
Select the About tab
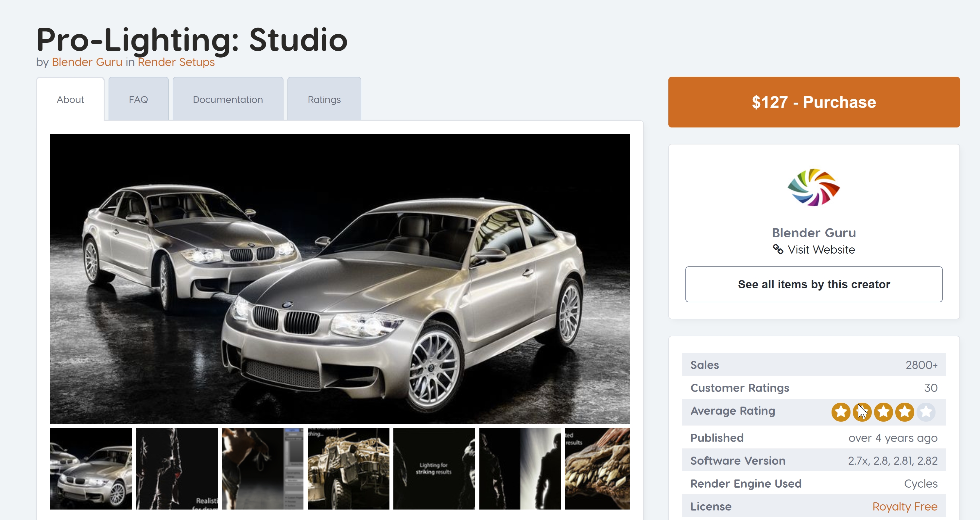coord(70,100)
